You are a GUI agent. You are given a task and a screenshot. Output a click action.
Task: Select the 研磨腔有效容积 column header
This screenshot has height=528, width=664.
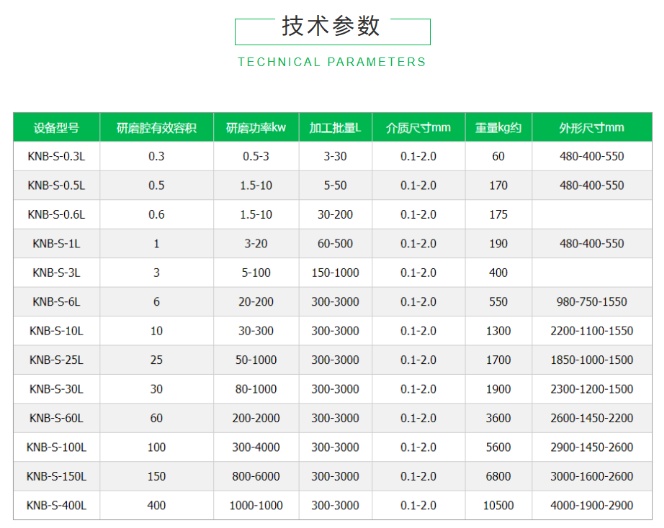(156, 128)
